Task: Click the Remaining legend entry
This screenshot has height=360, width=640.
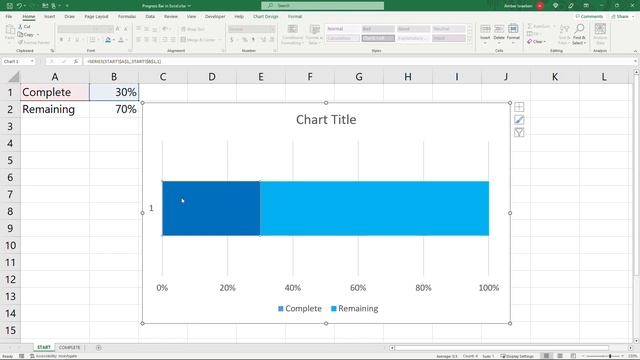Action: click(x=355, y=309)
